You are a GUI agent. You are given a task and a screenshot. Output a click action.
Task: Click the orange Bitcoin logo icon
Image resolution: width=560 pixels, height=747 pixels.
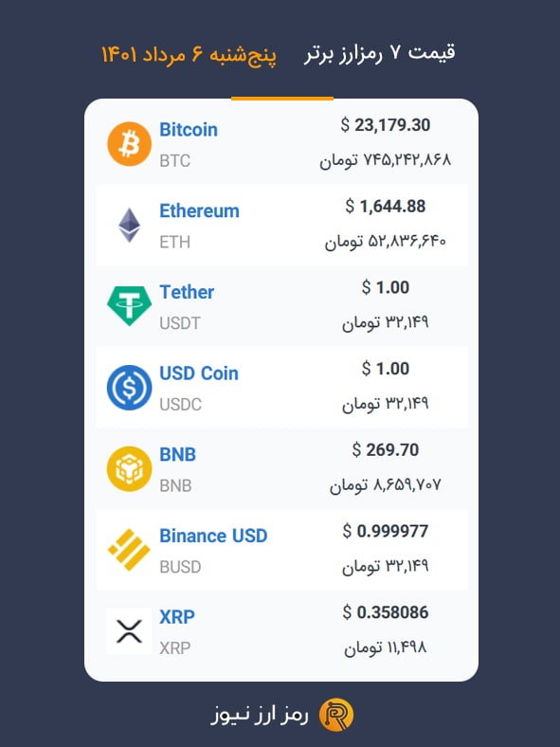(x=129, y=144)
